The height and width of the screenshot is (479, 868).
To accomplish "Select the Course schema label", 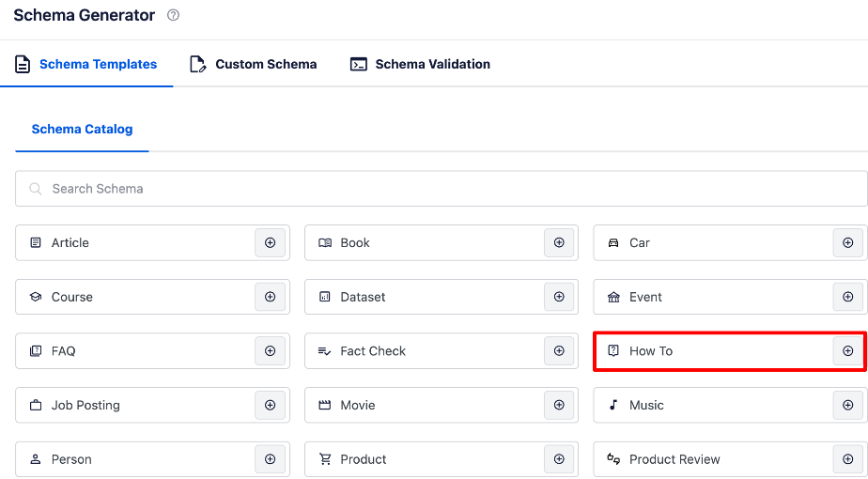I will (x=72, y=297).
